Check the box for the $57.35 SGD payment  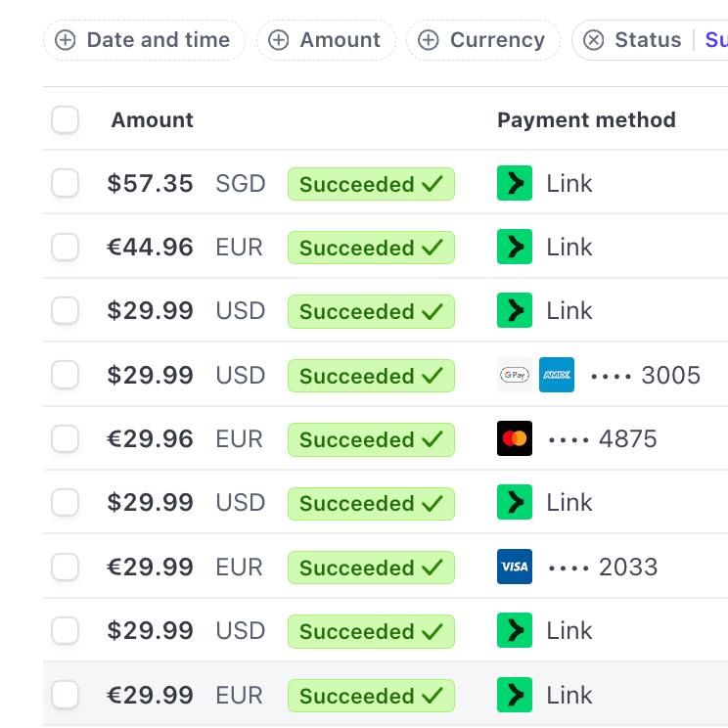click(x=66, y=183)
